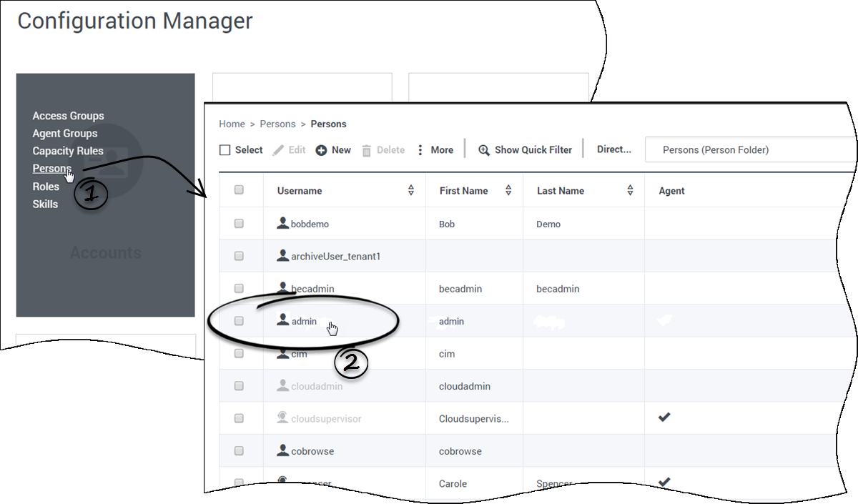Click the Delete trash icon
This screenshot has height=504, width=858.
click(x=366, y=150)
